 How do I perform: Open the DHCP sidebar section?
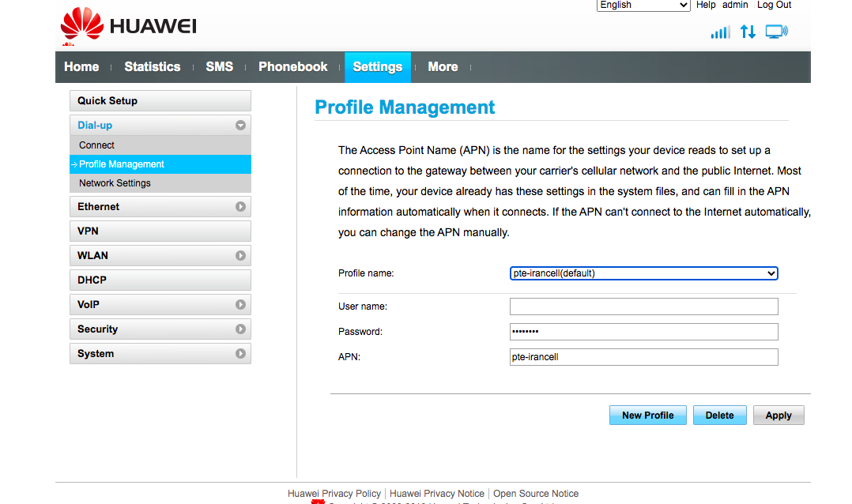160,280
